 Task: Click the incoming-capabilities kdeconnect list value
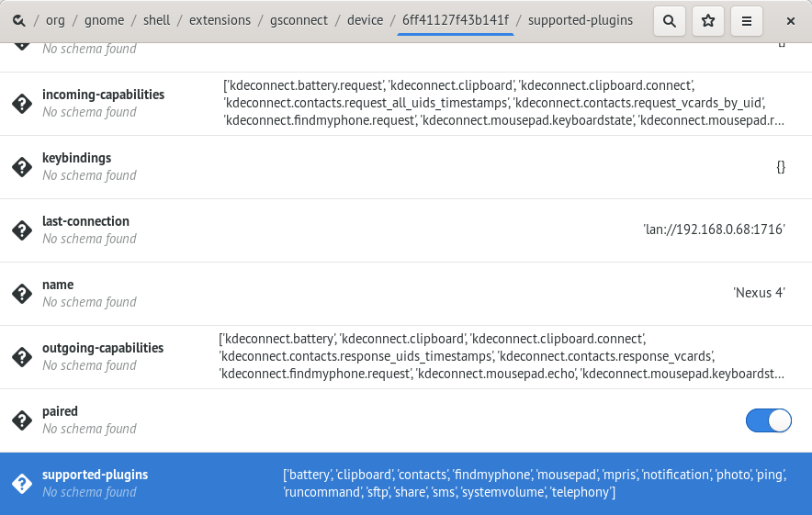504,103
